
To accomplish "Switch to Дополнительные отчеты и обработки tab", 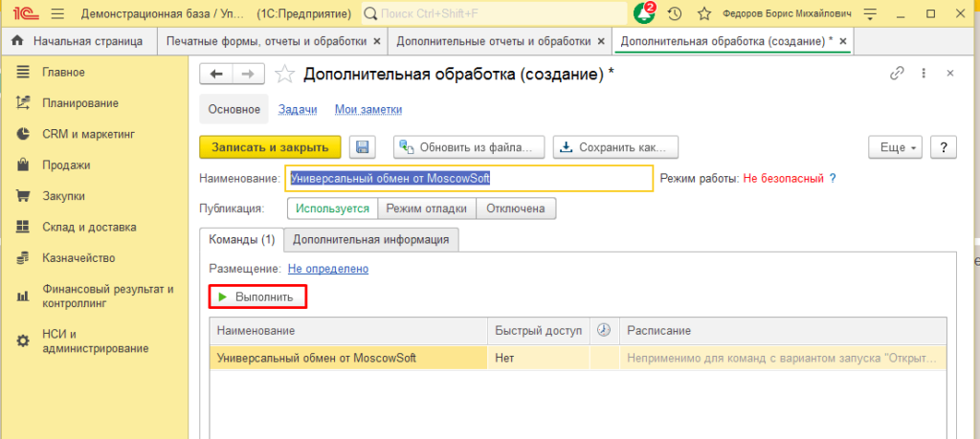I will click(494, 41).
